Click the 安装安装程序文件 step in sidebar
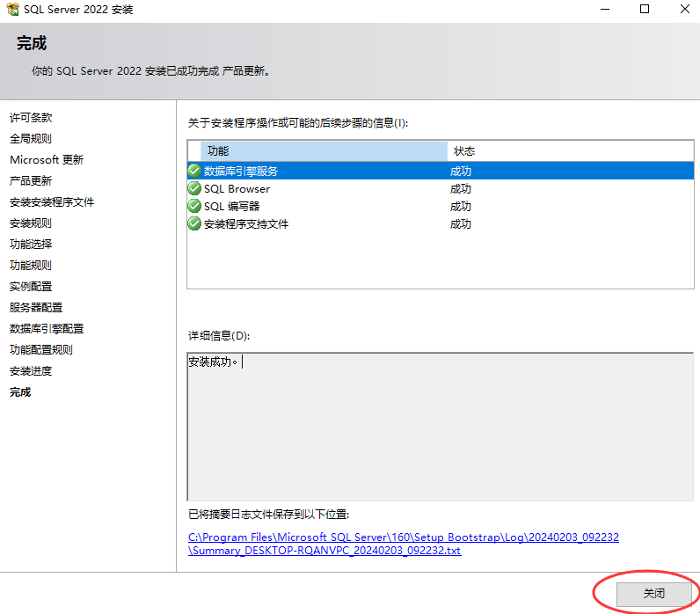Image resolution: width=700 pixels, height=614 pixels. pos(52,201)
